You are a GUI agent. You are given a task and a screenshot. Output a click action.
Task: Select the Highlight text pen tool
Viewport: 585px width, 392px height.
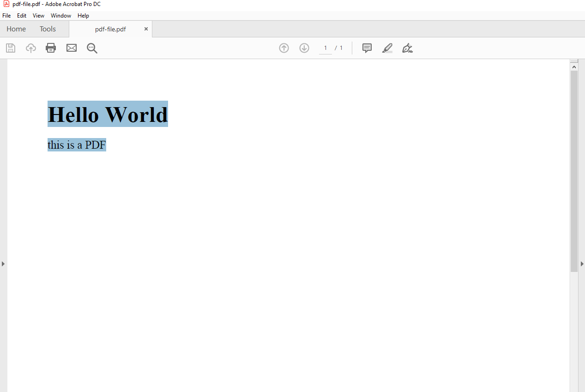click(387, 48)
